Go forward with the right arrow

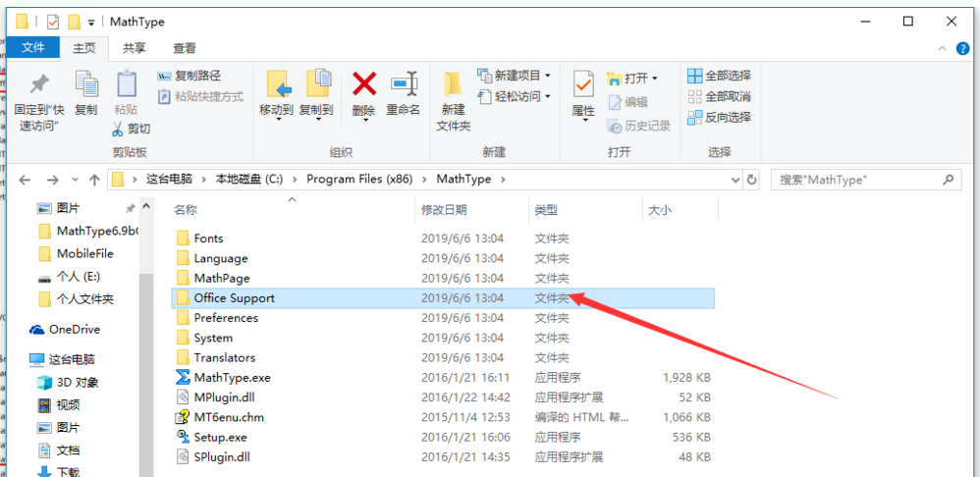pyautogui.click(x=52, y=180)
